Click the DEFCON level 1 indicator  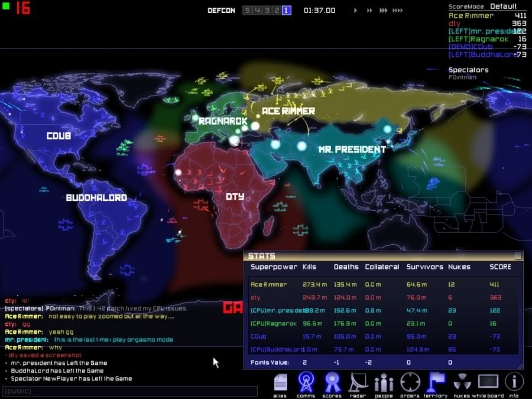coord(286,11)
